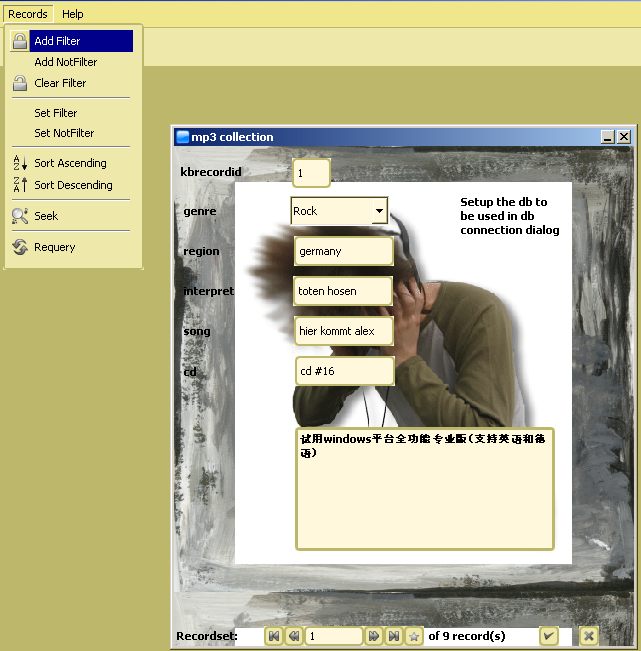The height and width of the screenshot is (651, 641).
Task: Click the Seek magnifier icon
Action: 20,216
